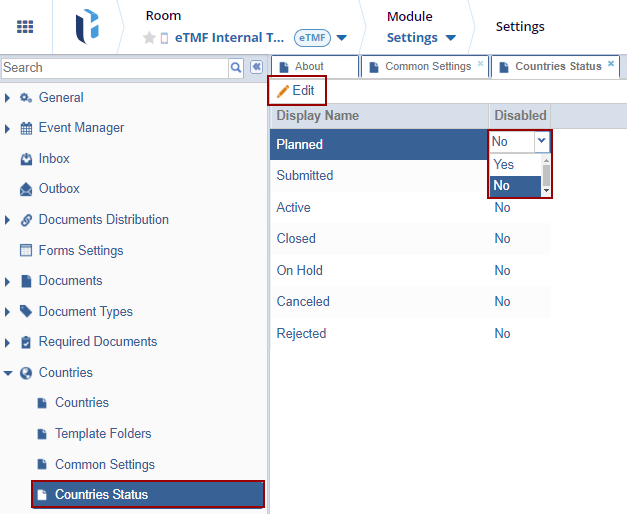
Task: Type in the sidebar Search field
Action: point(113,67)
